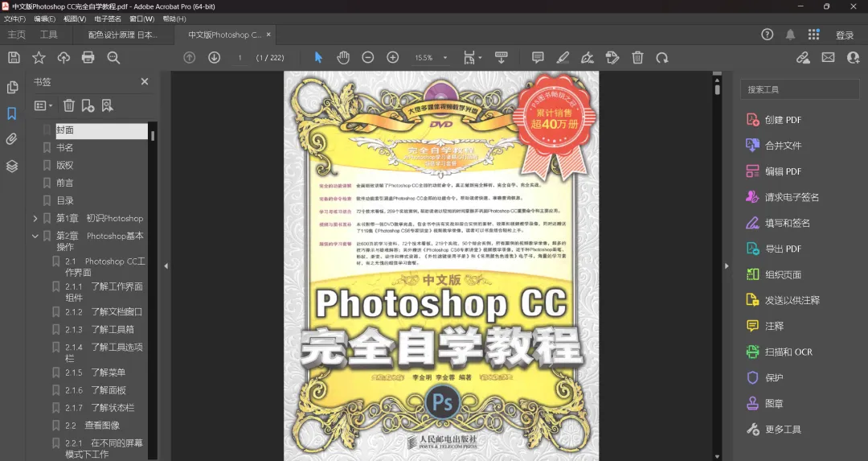Open the 请求电子签名 tool
Screen dimensions: 868x461
pos(783,196)
